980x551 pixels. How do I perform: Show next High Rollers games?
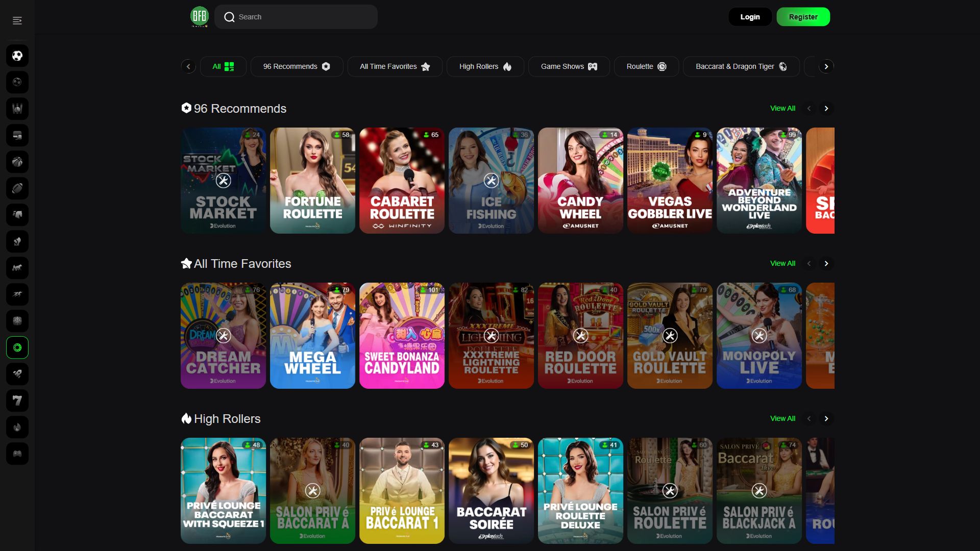click(x=826, y=418)
